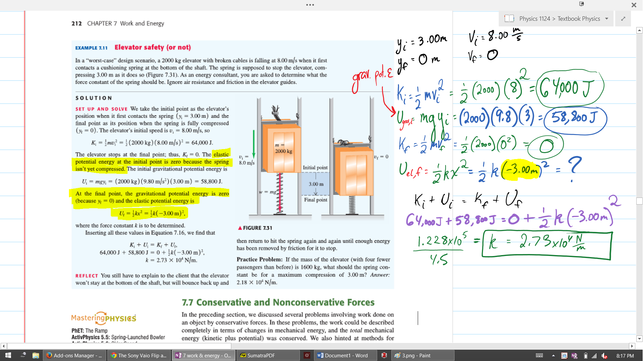Viewport: 644px width, 361px height.
Task: Open the Windows Start button
Action: click(x=8, y=355)
